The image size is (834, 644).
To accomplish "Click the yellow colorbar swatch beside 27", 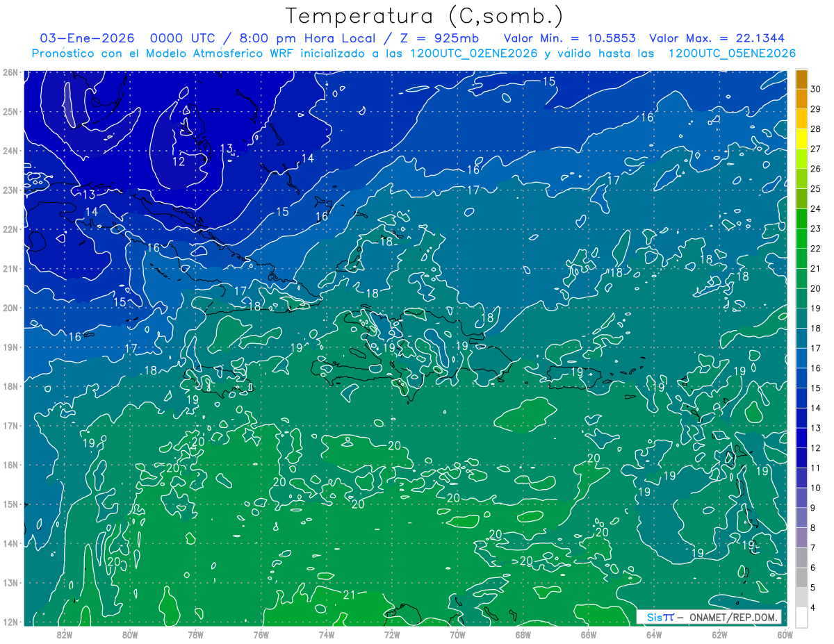I will click(801, 139).
